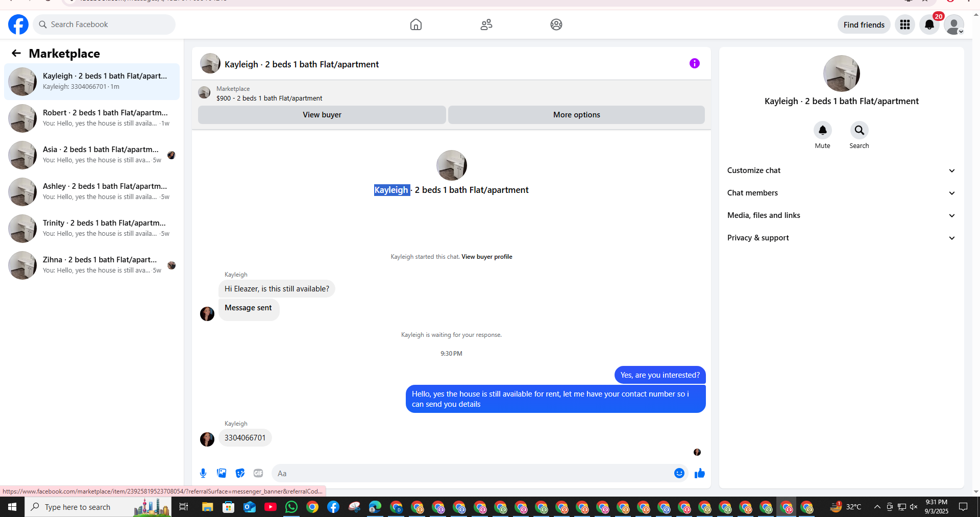
Task: Click the taskbar network icon
Action: (x=902, y=507)
